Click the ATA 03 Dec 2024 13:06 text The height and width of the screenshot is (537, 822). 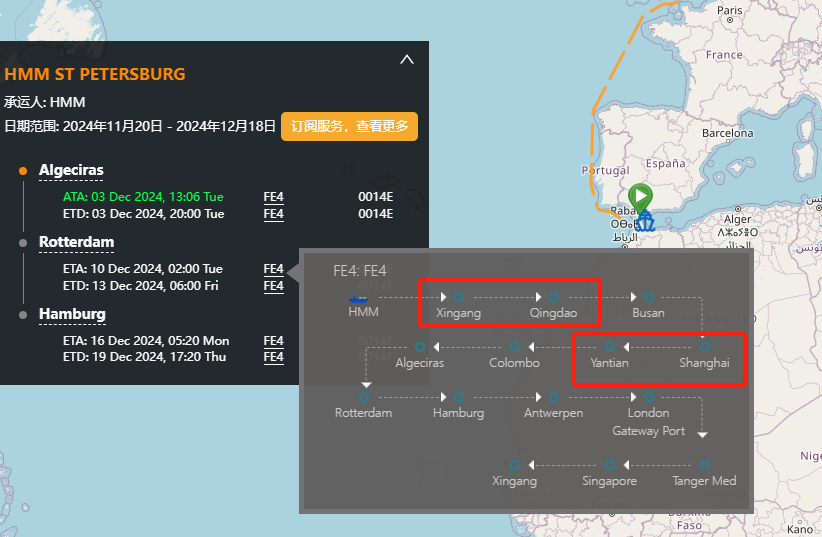click(143, 197)
